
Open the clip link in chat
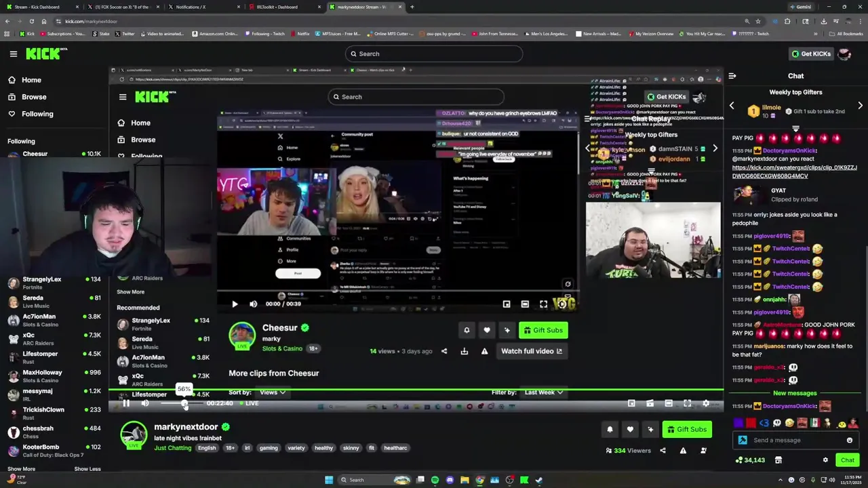(x=794, y=171)
